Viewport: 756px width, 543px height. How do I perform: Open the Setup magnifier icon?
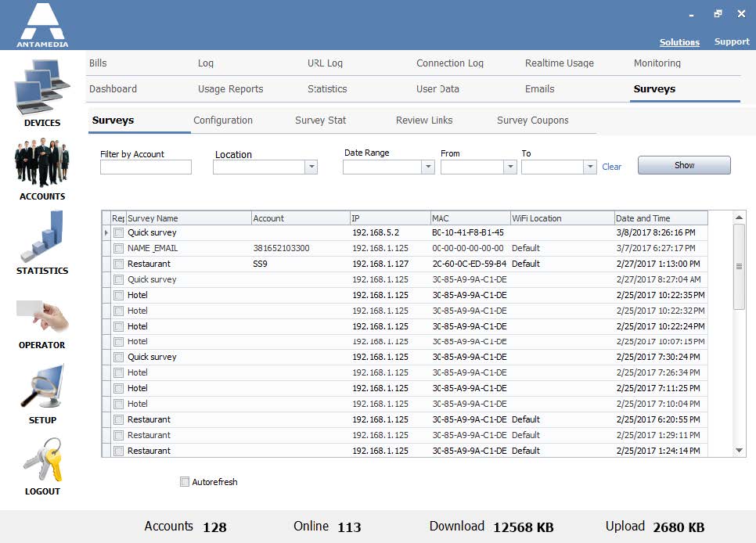42,387
